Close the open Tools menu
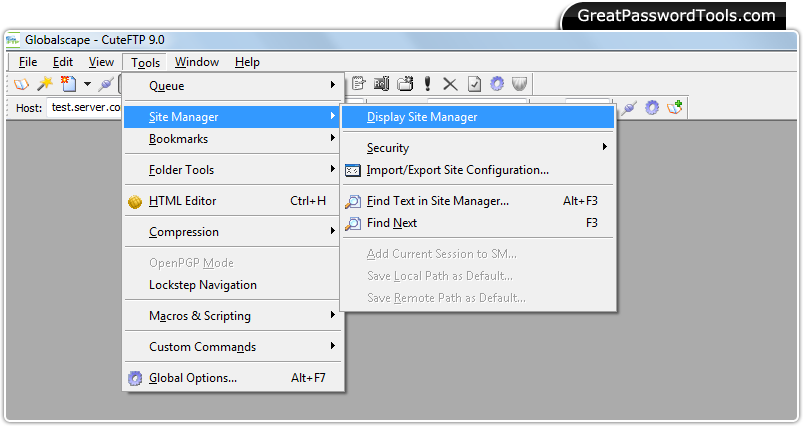The width and height of the screenshot is (803, 426). point(145,62)
